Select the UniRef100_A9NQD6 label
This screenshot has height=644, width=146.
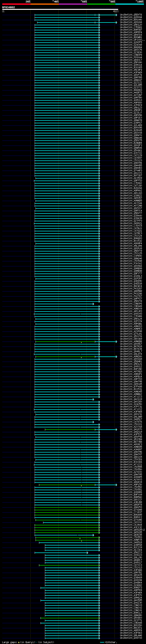131,342
